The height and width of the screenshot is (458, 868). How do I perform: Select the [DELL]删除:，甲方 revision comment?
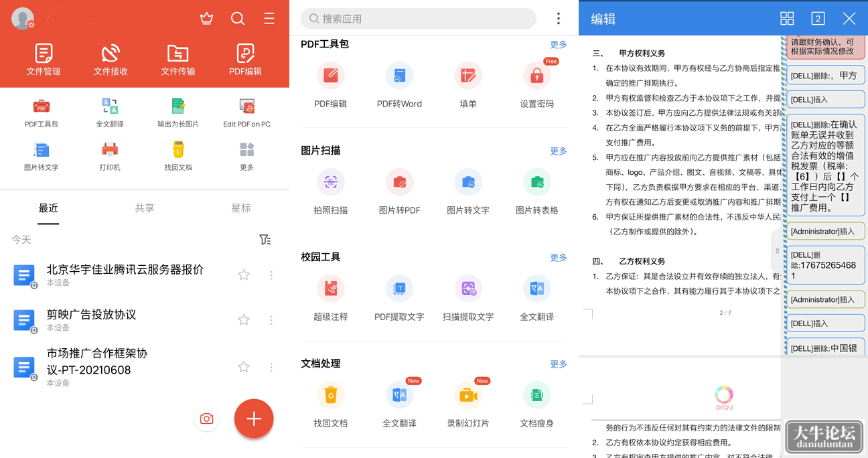point(825,76)
